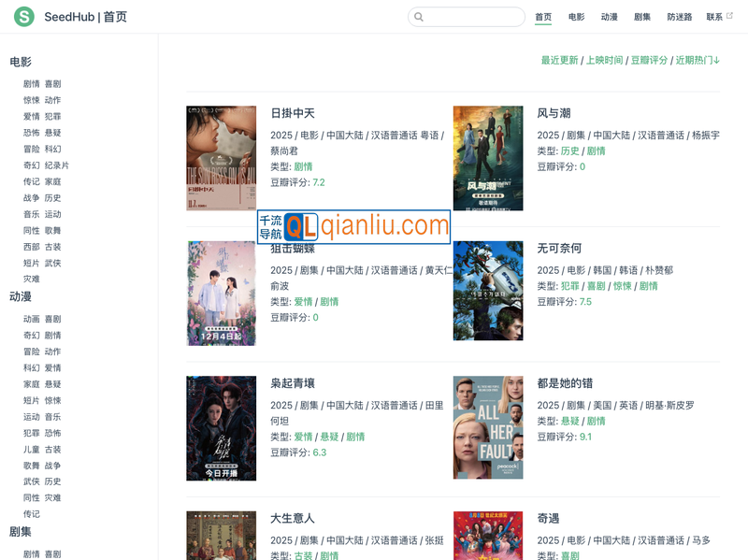Click the 无可奈何 poster image
Screen dimensions: 748x560
487,291
